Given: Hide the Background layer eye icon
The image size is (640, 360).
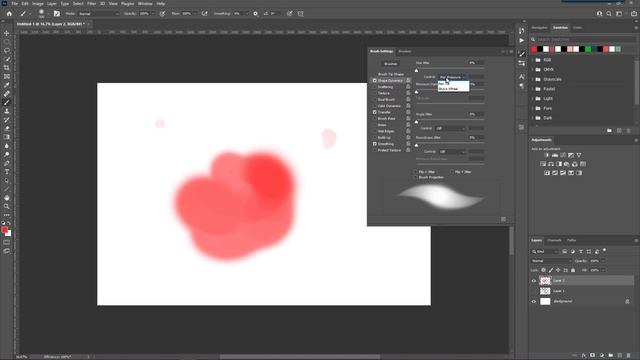Looking at the screenshot, I should [x=533, y=302].
